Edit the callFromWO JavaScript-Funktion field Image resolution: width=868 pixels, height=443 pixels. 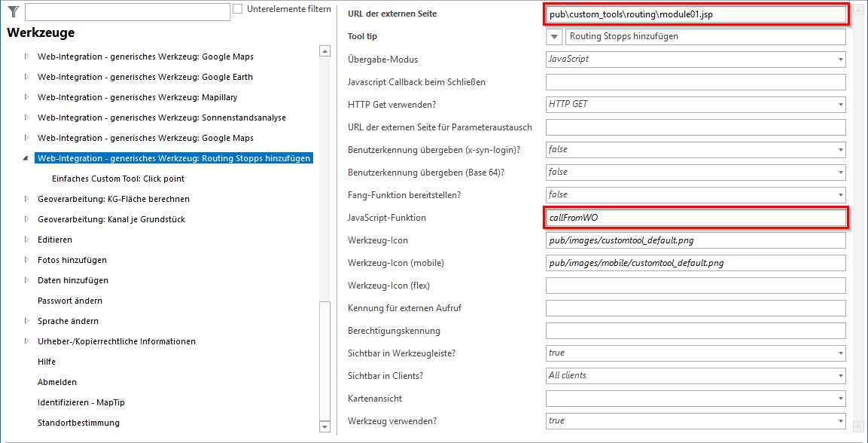pos(696,218)
